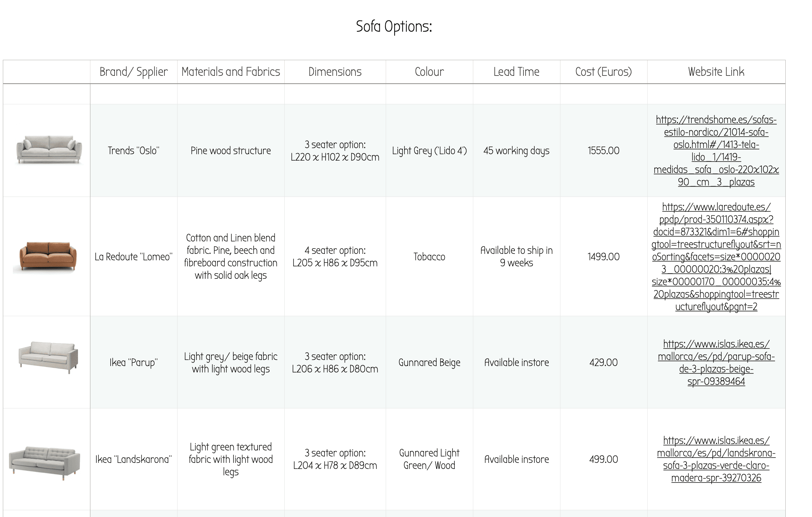812x517 pixels.
Task: Select the 'Tobacco' colour cell
Action: (429, 256)
